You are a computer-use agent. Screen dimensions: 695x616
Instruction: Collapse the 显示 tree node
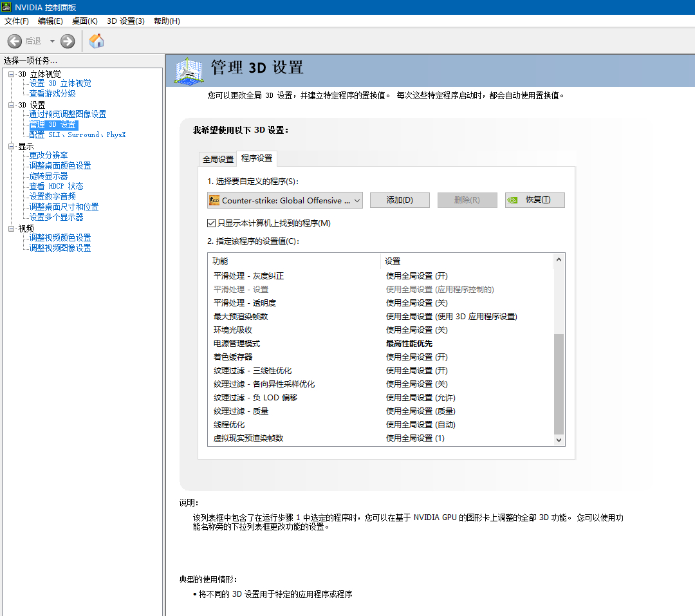tap(12, 146)
